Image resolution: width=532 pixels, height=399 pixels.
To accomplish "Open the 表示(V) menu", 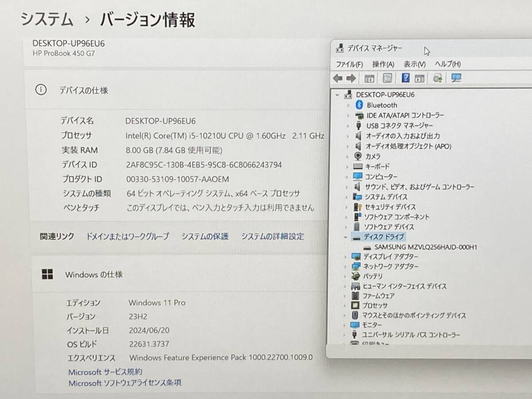I will pyautogui.click(x=415, y=64).
